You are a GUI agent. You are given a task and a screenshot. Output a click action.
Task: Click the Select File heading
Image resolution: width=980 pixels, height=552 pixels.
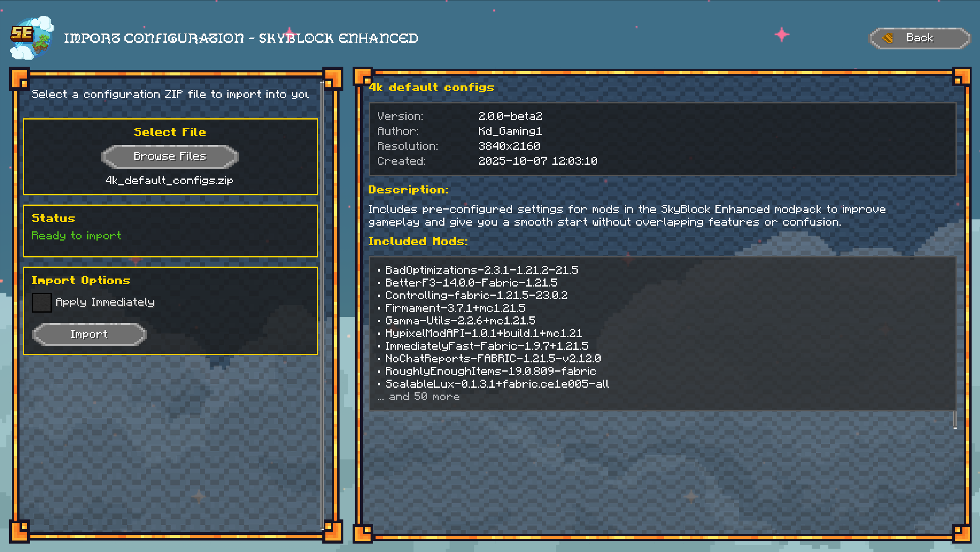pos(170,132)
